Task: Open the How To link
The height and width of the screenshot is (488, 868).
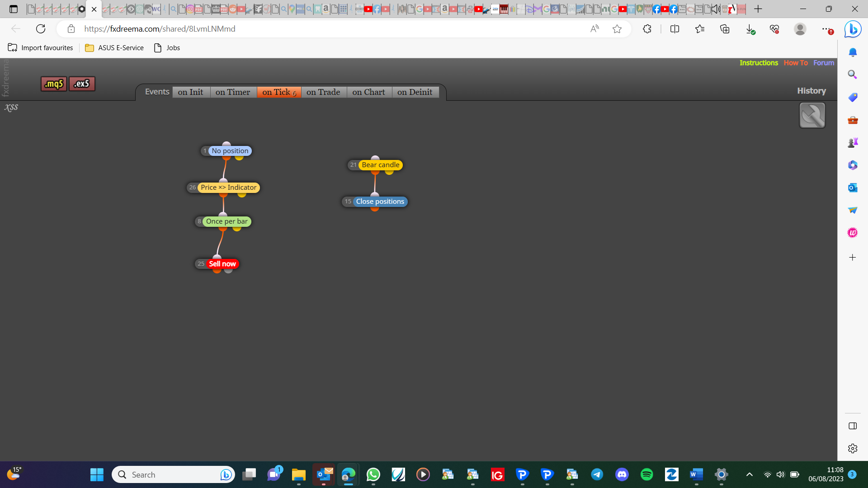Action: point(796,63)
